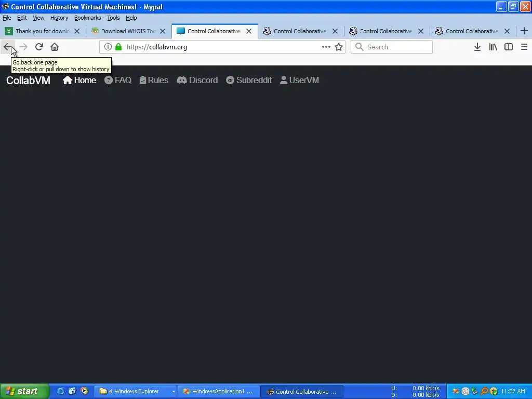The image size is (532, 399).
Task: Open a new tab with the plus button
Action: pos(524,31)
